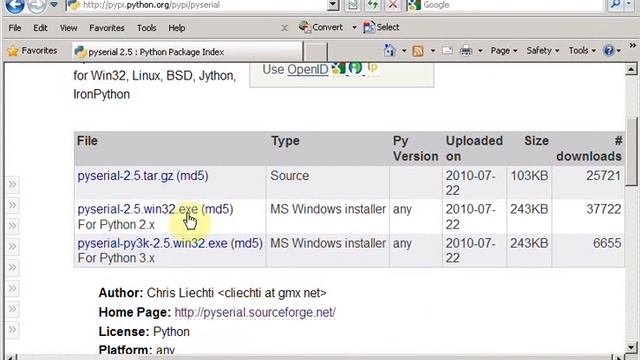This screenshot has height=360, width=640.
Task: Click the Convert toolbar button
Action: (321, 27)
